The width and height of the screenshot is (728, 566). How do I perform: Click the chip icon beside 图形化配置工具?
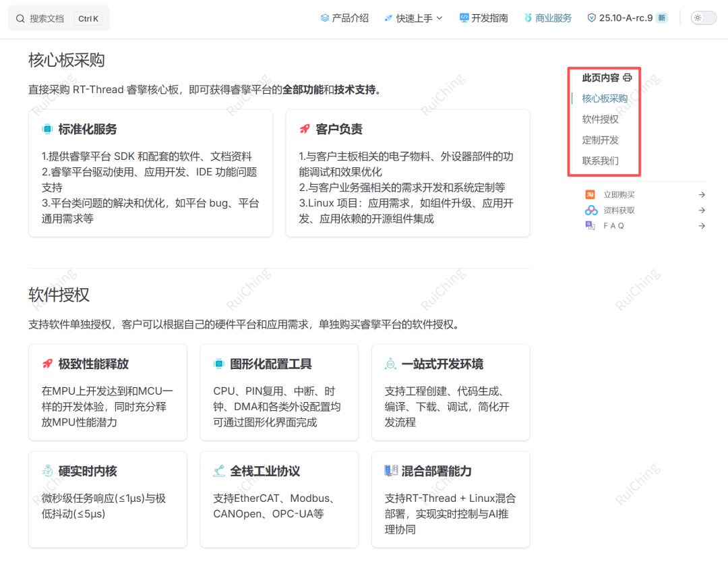(x=218, y=364)
